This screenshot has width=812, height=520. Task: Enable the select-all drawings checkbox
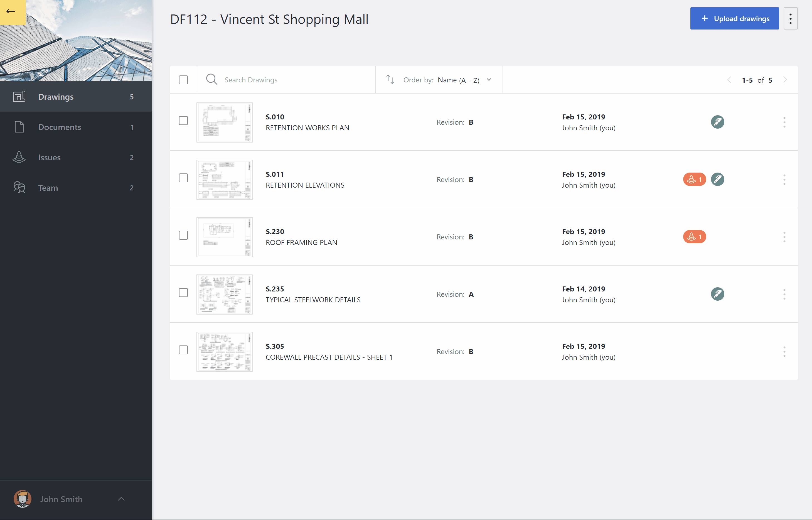pos(183,79)
